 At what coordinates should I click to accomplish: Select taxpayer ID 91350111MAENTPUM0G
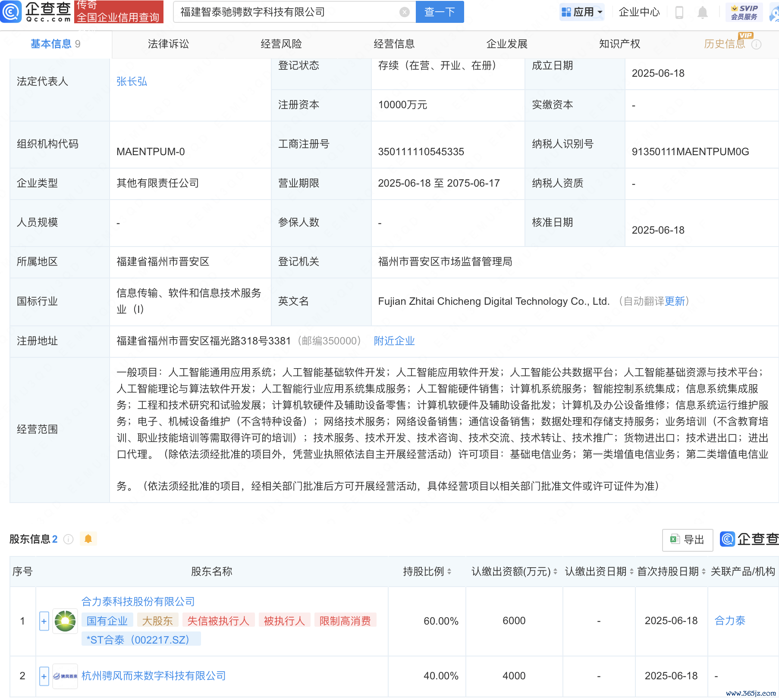(690, 152)
